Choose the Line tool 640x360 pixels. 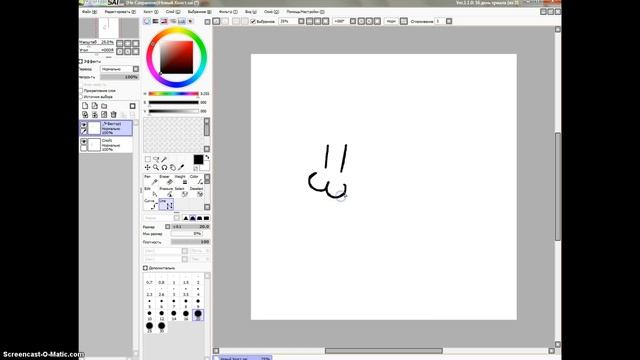tap(166, 204)
